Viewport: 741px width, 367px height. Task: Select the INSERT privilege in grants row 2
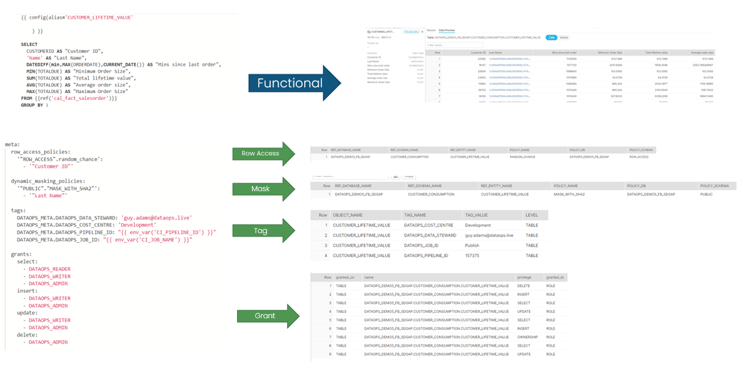[523, 294]
